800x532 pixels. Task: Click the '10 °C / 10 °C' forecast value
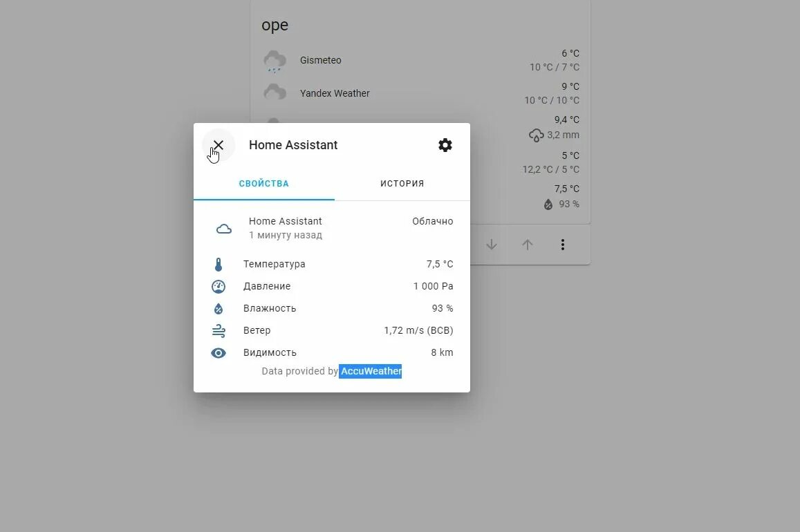coord(552,100)
